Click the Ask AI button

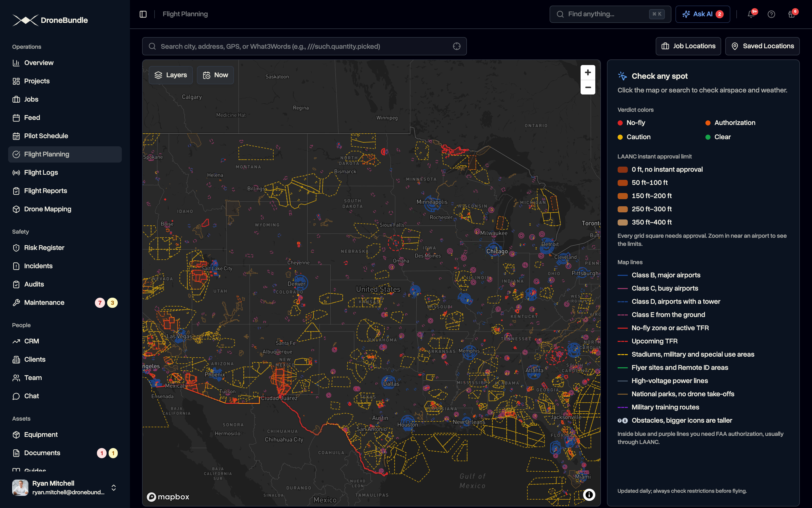pyautogui.click(x=703, y=14)
